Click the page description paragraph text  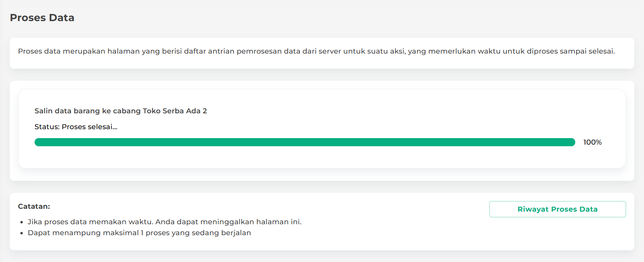pos(316,51)
